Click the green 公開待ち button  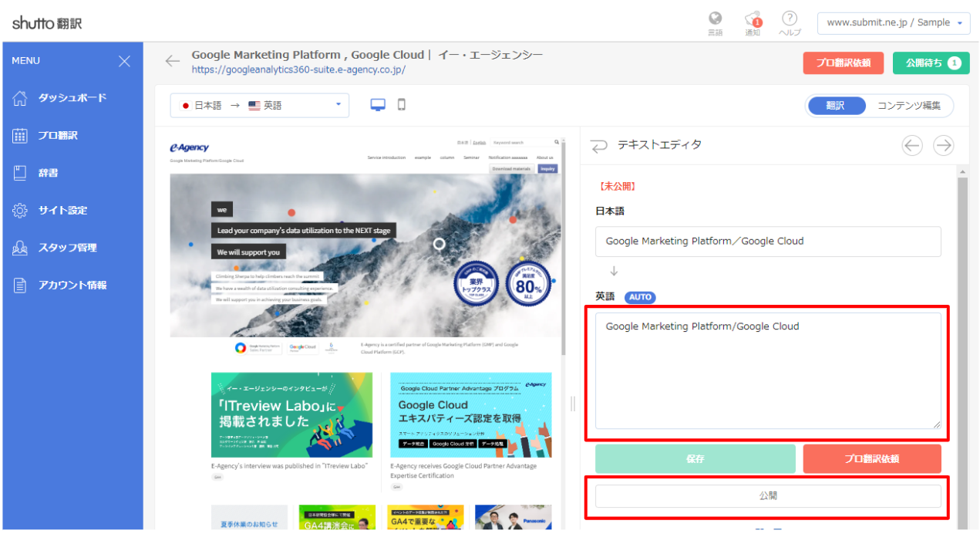931,63
